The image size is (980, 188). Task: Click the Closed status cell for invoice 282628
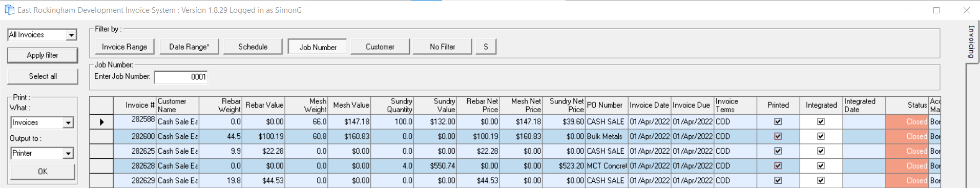(907, 166)
